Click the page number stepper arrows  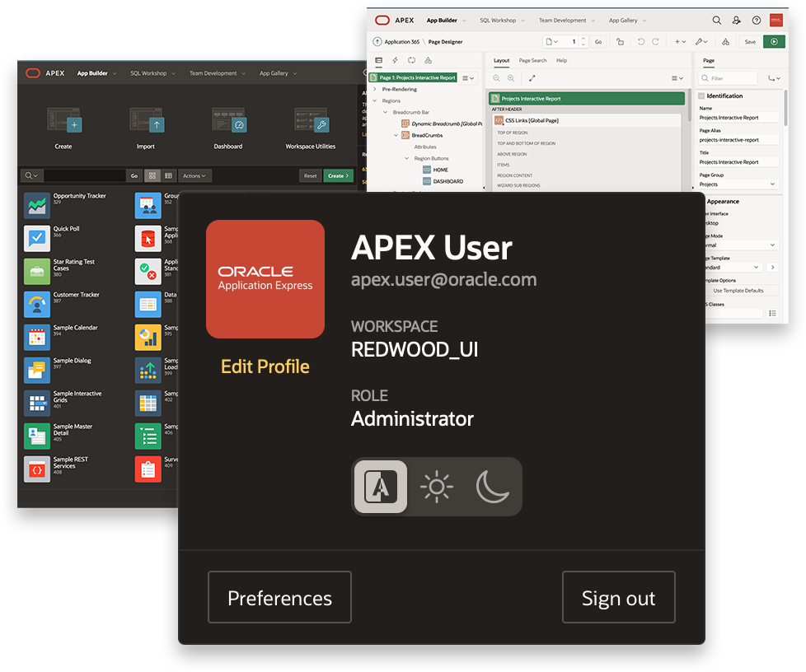pyautogui.click(x=583, y=42)
